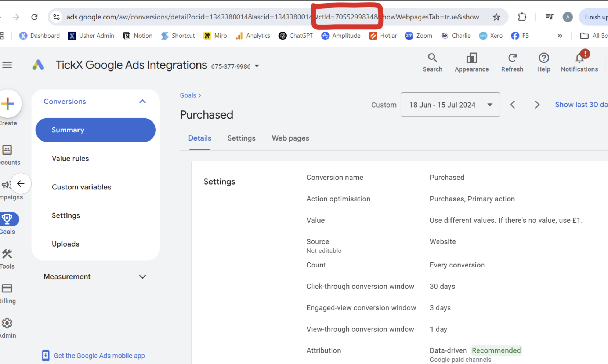
Task: Open the Billing section
Action: tap(7, 292)
